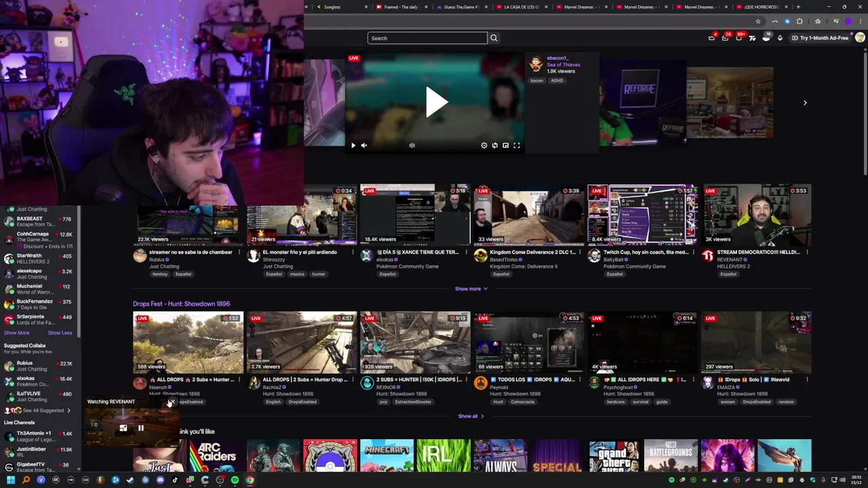Image resolution: width=868 pixels, height=488 pixels.
Task: Open Chrome from the taskbar
Action: click(250, 480)
